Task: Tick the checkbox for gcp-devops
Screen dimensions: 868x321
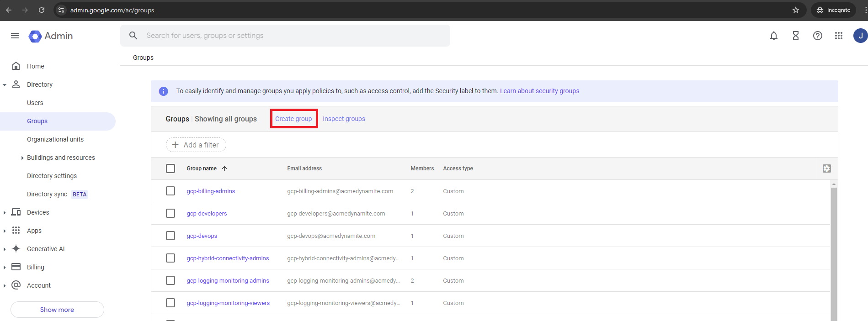Action: pyautogui.click(x=170, y=236)
